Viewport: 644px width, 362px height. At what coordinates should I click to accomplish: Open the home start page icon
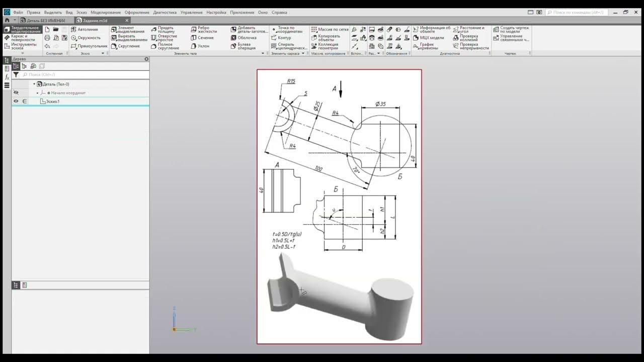[7, 20]
